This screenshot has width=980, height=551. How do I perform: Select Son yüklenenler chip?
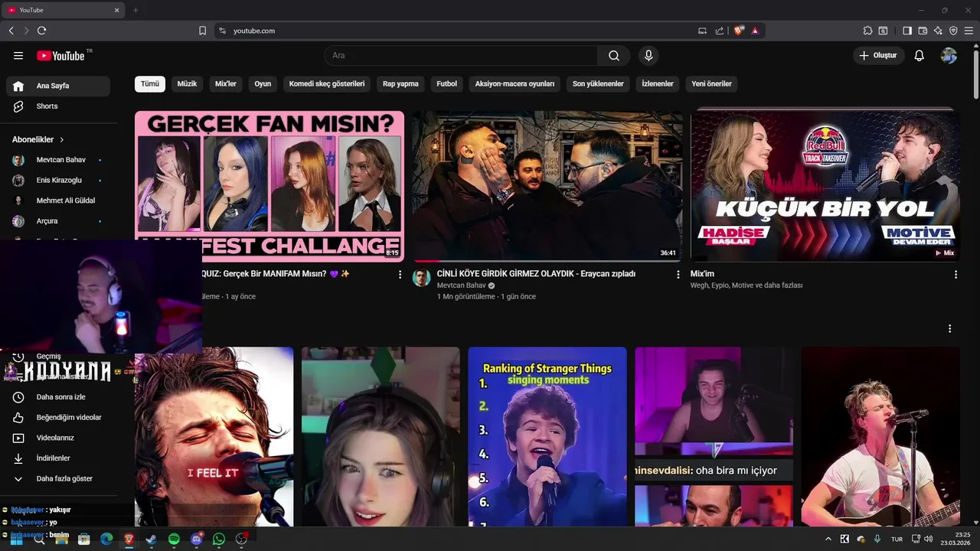[x=598, y=83]
